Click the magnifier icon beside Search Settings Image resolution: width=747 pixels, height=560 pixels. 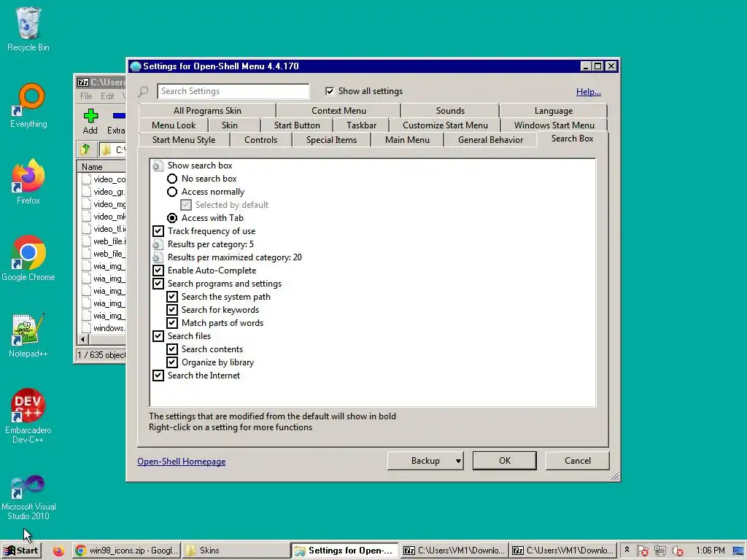point(144,91)
